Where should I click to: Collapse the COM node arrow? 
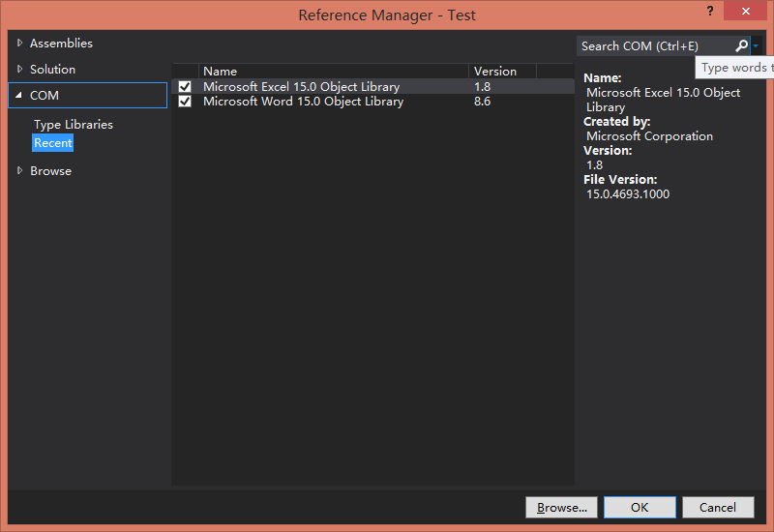click(x=18, y=95)
